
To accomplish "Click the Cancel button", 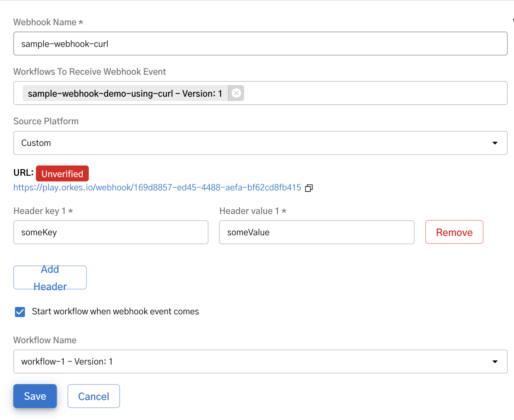I will [x=93, y=396].
